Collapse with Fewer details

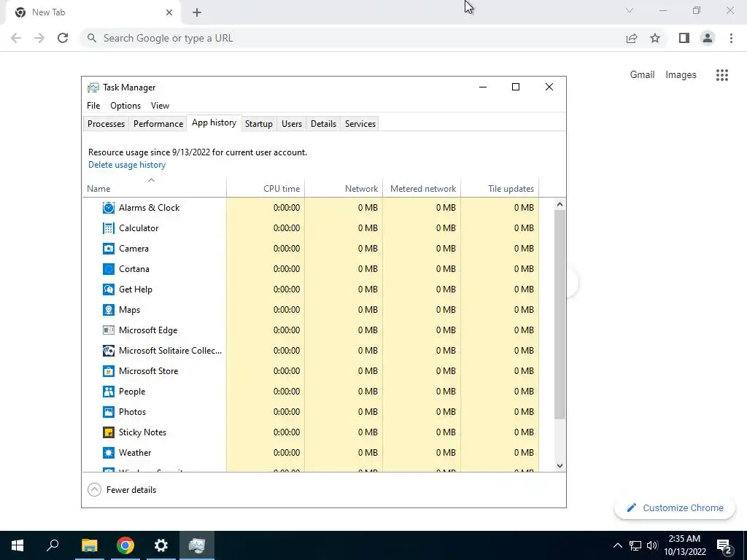pos(122,489)
